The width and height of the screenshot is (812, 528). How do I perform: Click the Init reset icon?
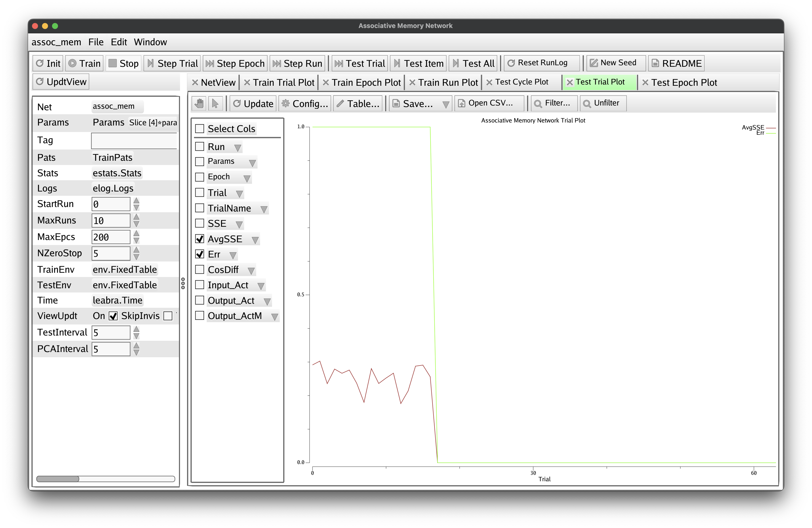[40, 63]
